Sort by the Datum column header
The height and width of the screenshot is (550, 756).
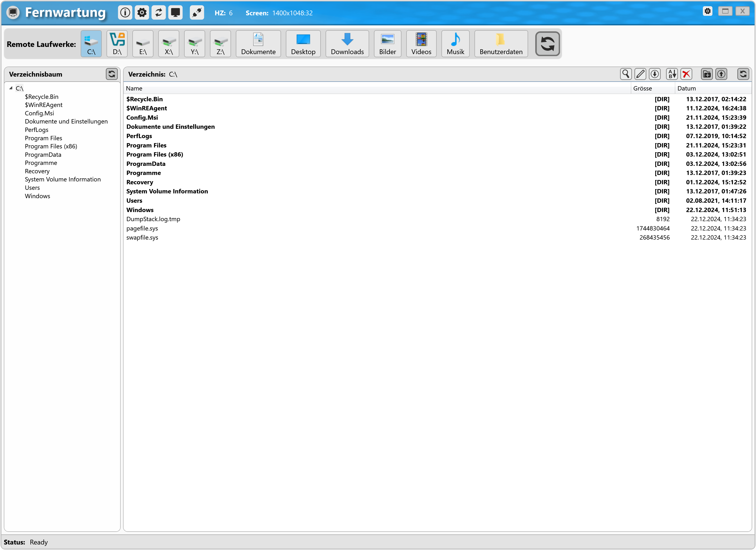click(x=686, y=88)
